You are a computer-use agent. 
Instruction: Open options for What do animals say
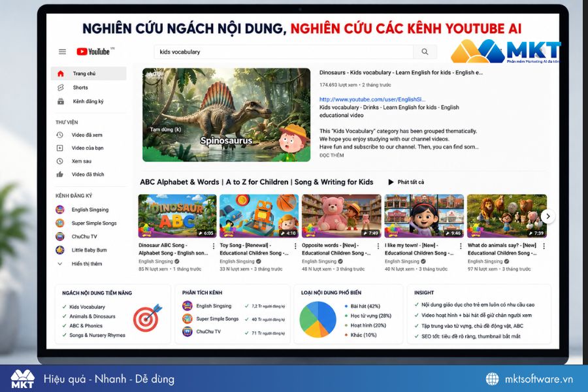pos(544,246)
